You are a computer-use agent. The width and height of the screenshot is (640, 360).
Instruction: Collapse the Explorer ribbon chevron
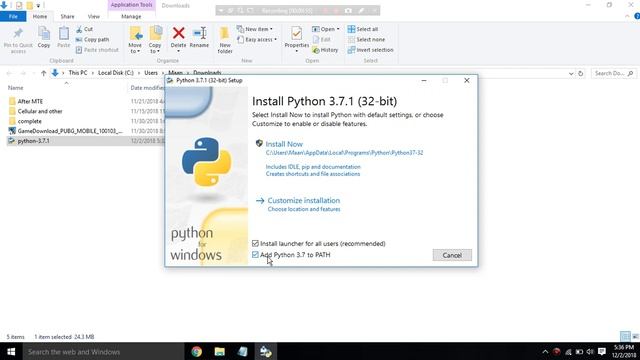click(x=627, y=16)
